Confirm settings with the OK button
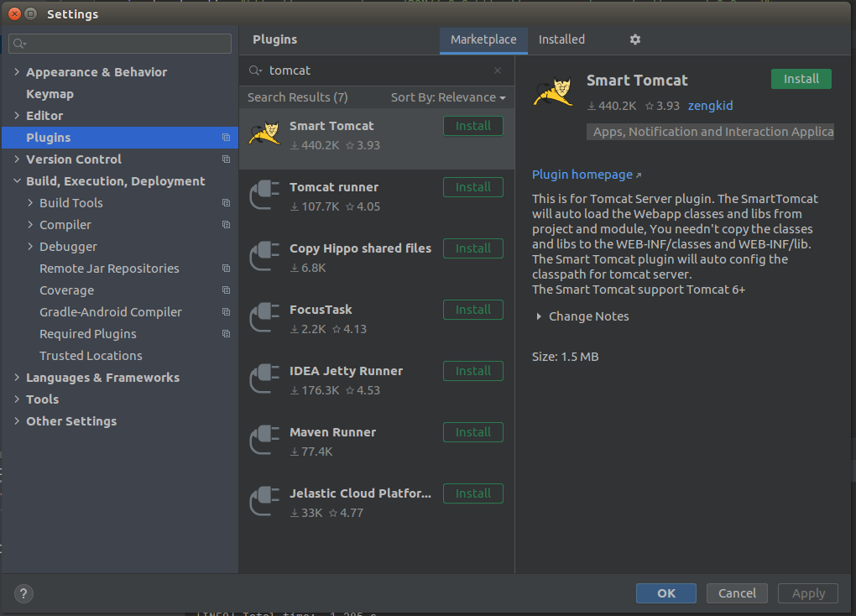 pos(666,593)
